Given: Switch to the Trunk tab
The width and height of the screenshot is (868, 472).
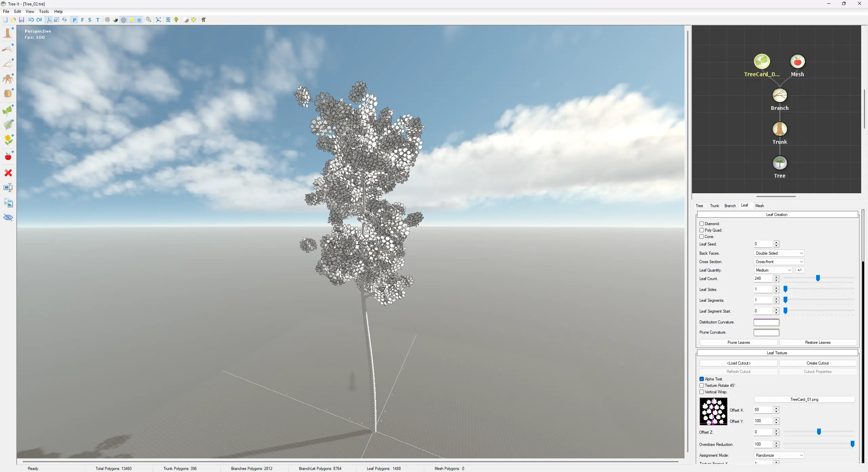Looking at the screenshot, I should click(x=714, y=206).
